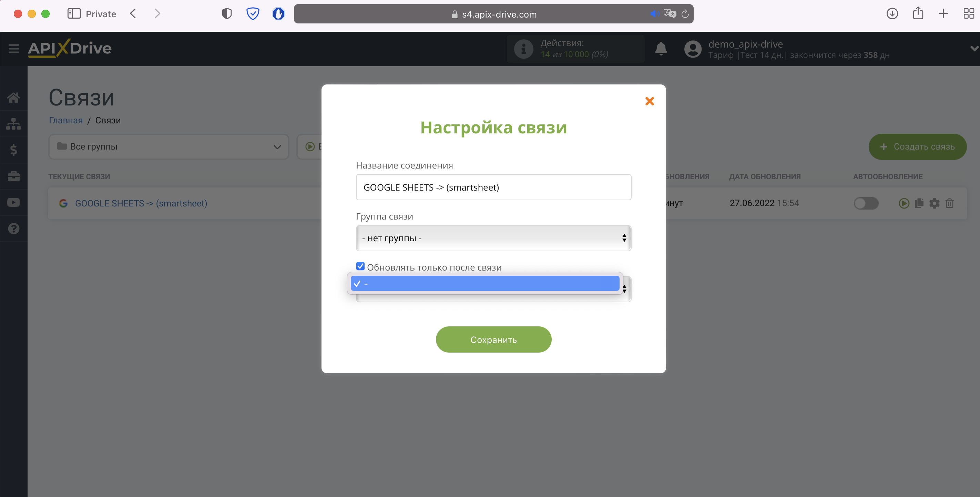The height and width of the screenshot is (497, 980).
Task: Go to Главная breadcrumb link
Action: click(x=65, y=120)
